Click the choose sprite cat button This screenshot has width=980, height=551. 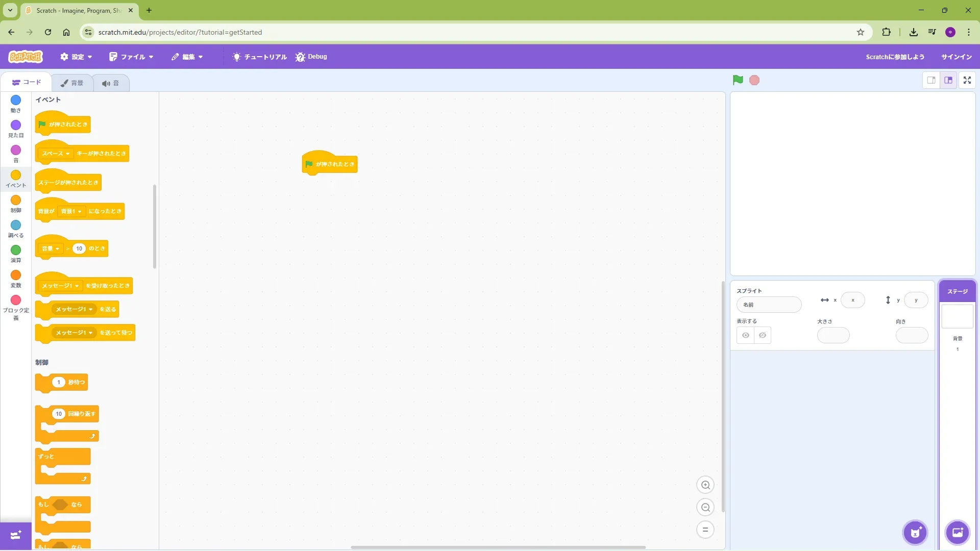915,533
